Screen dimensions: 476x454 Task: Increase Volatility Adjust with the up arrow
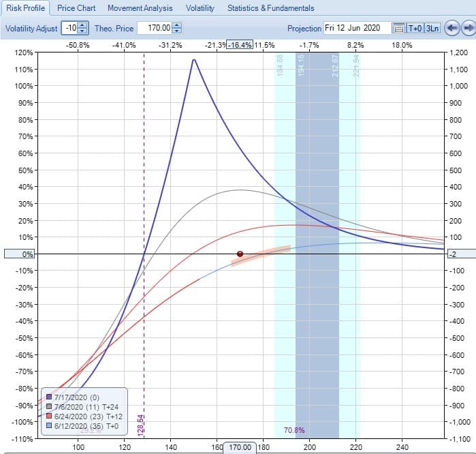click(82, 25)
